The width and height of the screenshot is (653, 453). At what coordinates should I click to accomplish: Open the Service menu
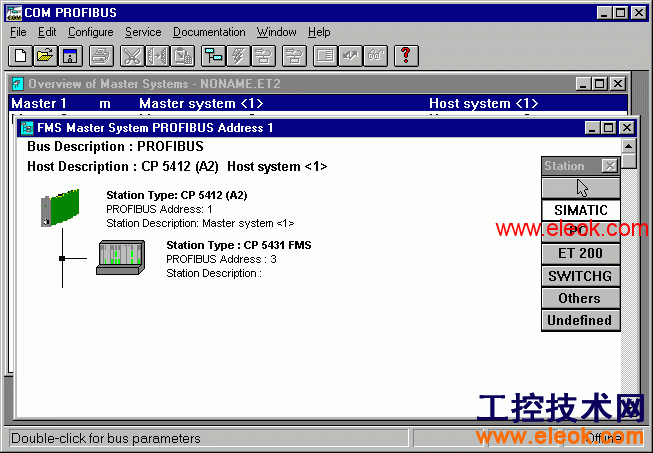[143, 32]
